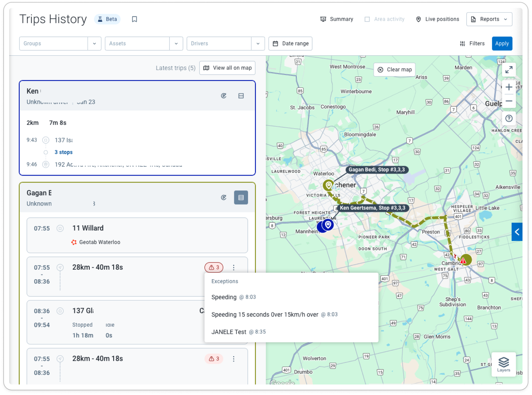Screen dimensions: 532x395
Task: Click the fullscreen expand icon on the map
Action: (509, 70)
